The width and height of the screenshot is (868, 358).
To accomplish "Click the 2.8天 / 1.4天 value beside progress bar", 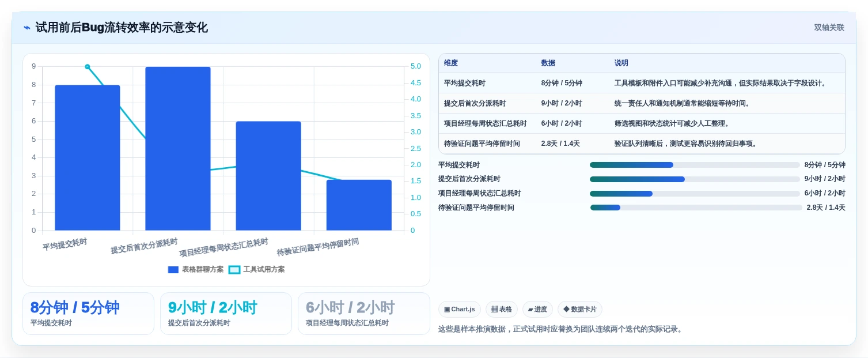I will pyautogui.click(x=826, y=208).
